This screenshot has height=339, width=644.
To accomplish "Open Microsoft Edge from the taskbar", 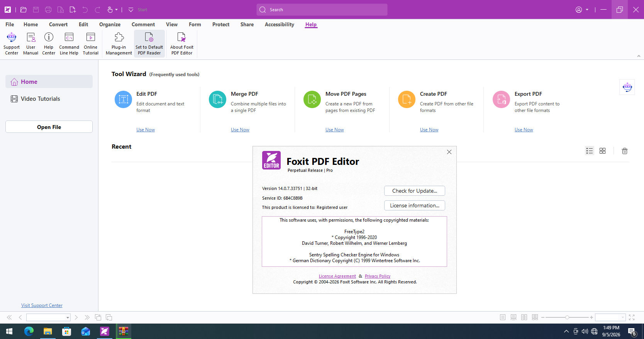I will pyautogui.click(x=29, y=331).
